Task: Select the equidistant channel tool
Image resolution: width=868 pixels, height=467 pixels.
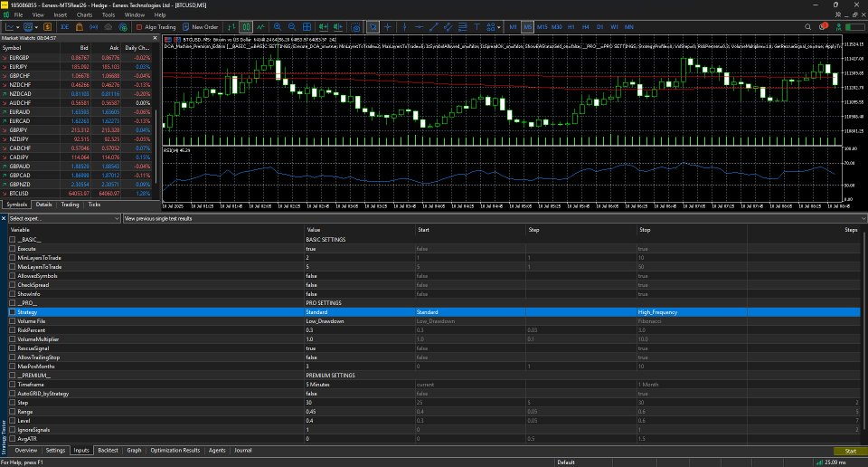Action: [x=448, y=26]
